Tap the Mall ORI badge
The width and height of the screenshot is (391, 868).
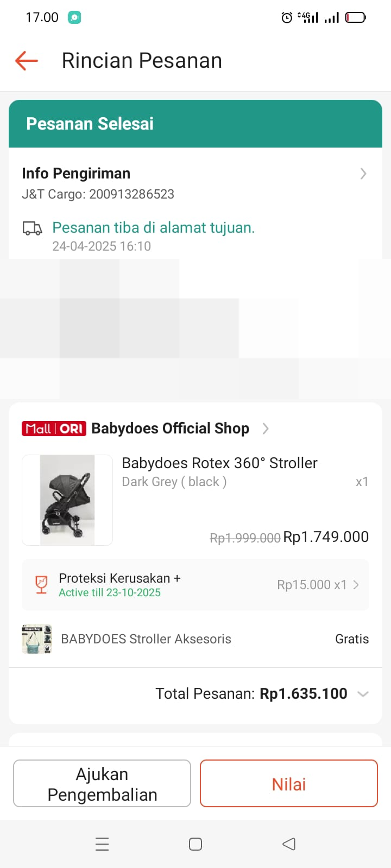(54, 429)
